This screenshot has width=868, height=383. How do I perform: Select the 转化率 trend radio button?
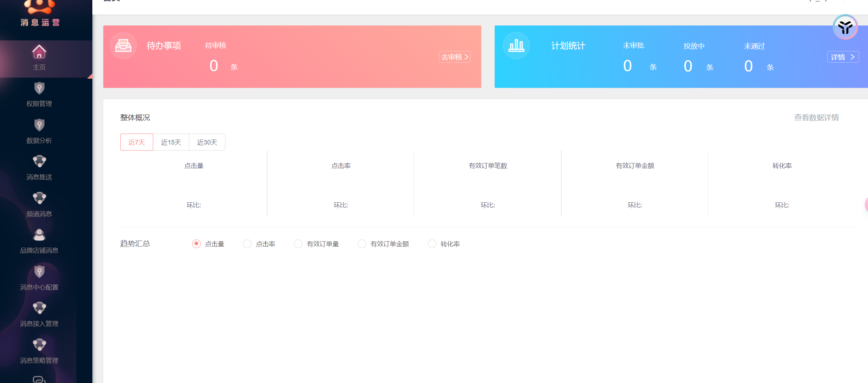432,244
